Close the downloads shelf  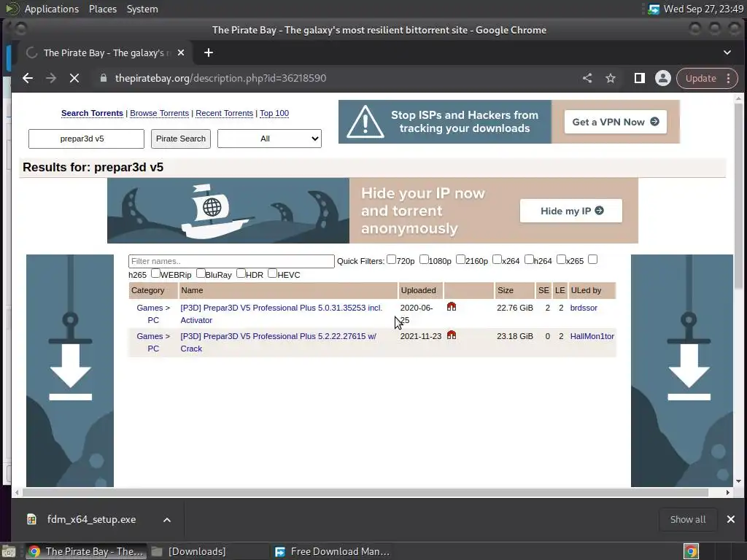(731, 519)
